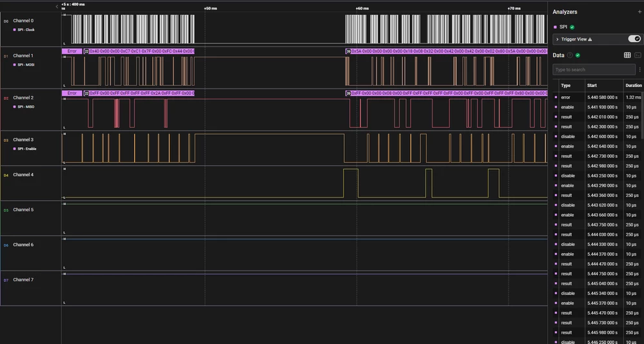This screenshot has height=344, width=644.
Task: Select the Channel 1 label
Action: (23, 56)
